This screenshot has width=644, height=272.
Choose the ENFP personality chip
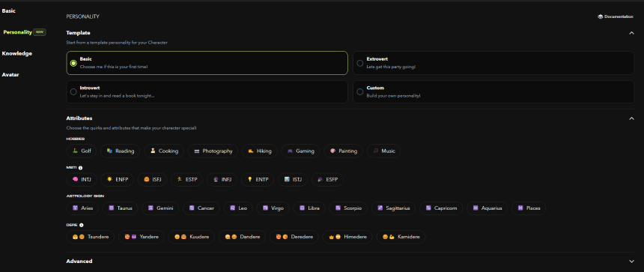[x=117, y=180]
